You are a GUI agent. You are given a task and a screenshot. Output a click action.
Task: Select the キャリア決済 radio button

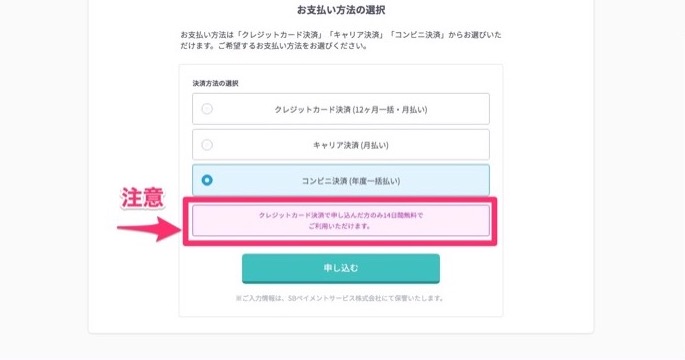[x=207, y=145]
